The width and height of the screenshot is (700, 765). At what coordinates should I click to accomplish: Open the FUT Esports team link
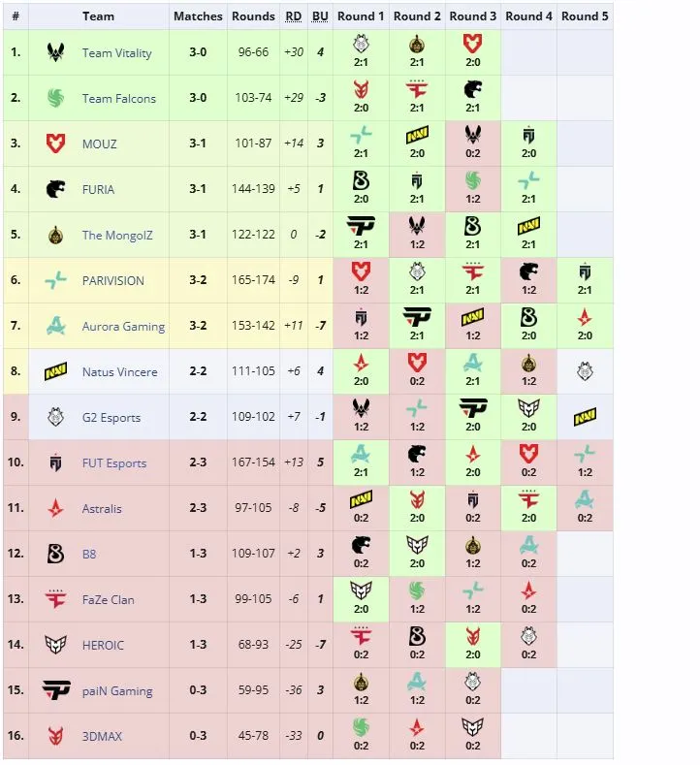point(114,463)
